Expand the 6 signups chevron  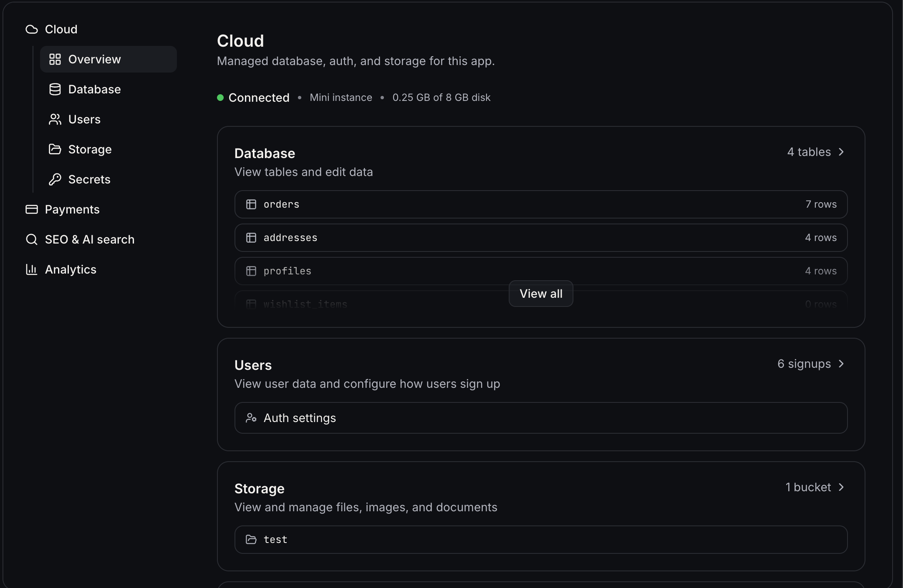[x=841, y=364]
